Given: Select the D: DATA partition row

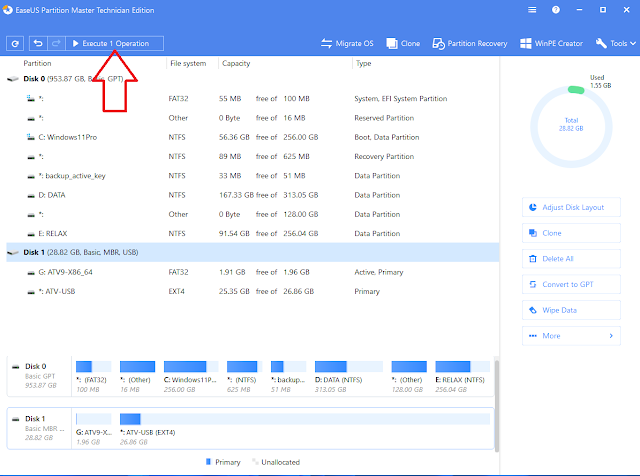Looking at the screenshot, I should tap(253, 195).
